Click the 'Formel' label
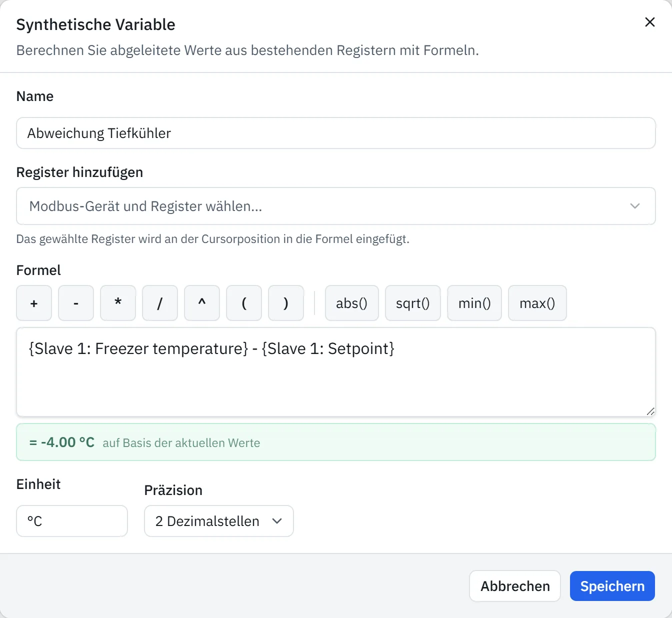 (x=38, y=270)
